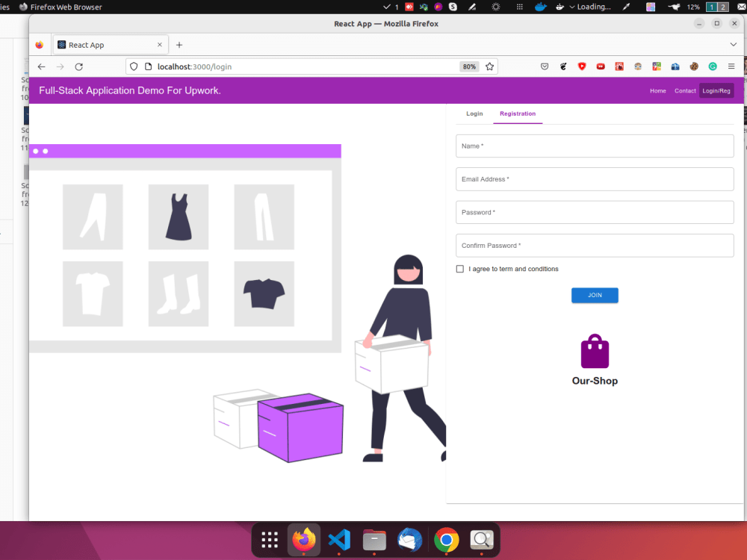Check the 'I agree to term and conditions' box
The height and width of the screenshot is (560, 747).
coord(459,269)
